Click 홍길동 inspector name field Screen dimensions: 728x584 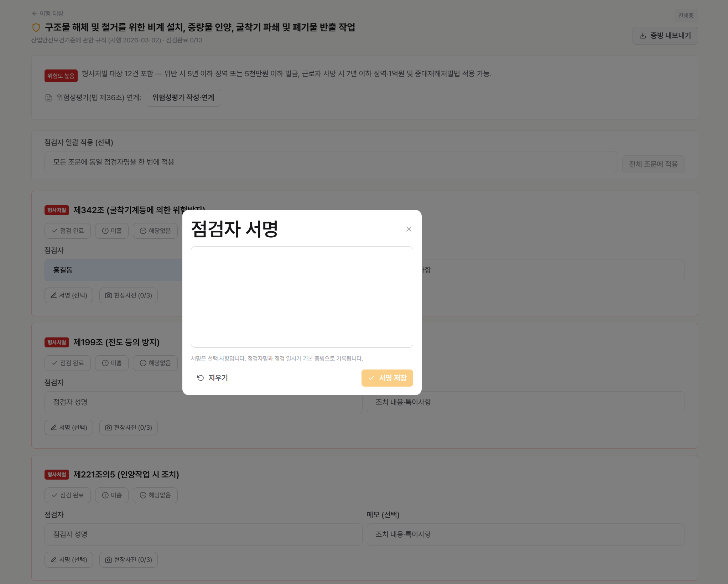coord(113,270)
